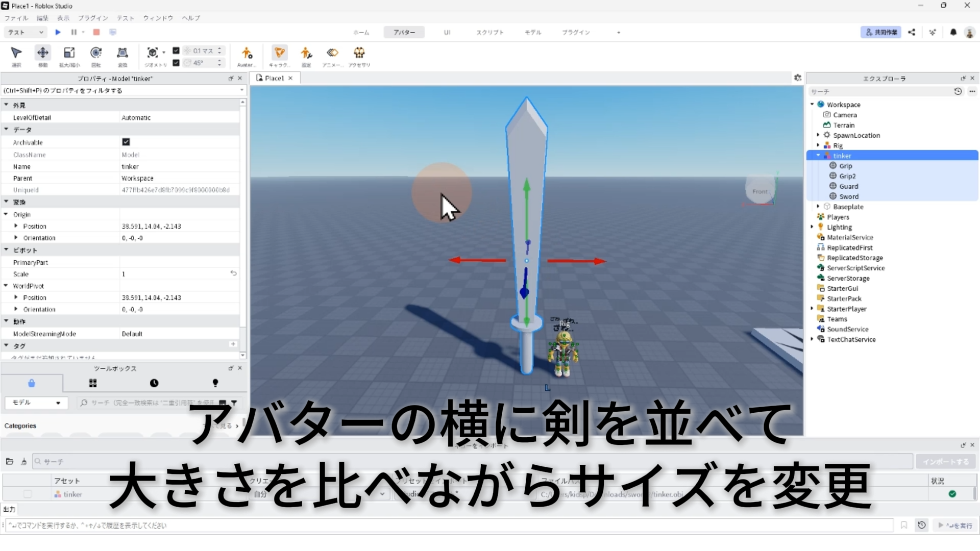This screenshot has height=551, width=980.
Task: Click the Select (選択) arrow tool
Action: (x=16, y=53)
